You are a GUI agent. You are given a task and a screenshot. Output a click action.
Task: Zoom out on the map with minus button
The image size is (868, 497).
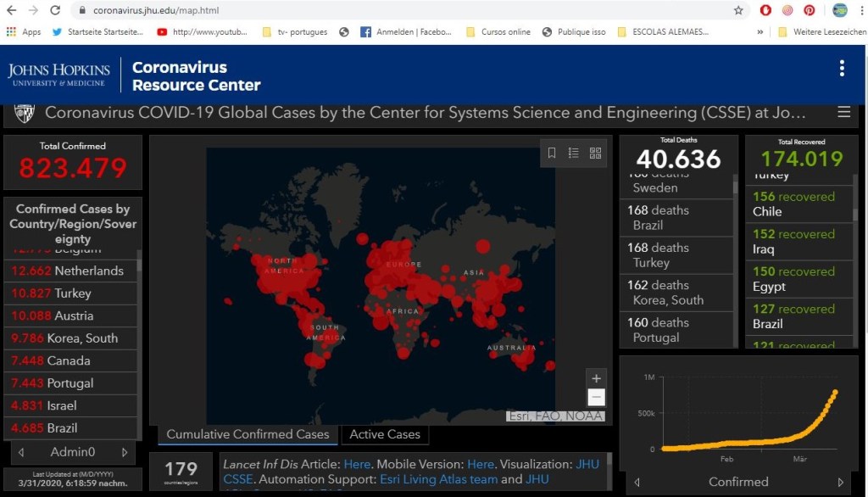pyautogui.click(x=596, y=397)
